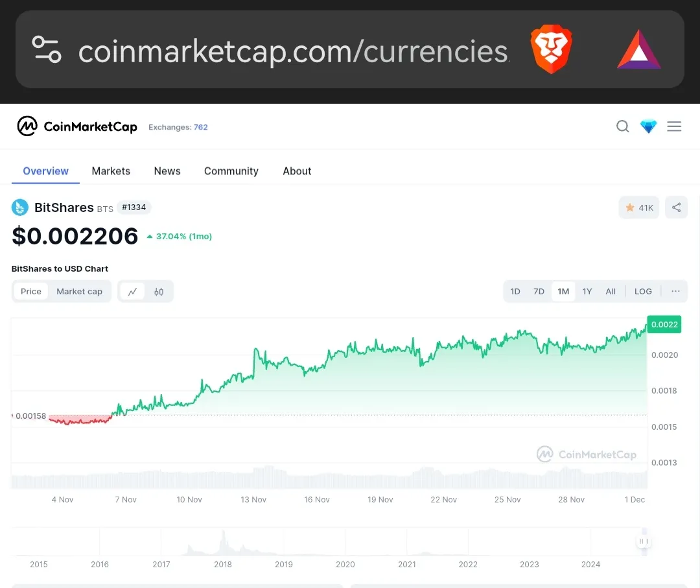Tap the blue diamond rewards icon
This screenshot has height=588, width=700.
(648, 127)
